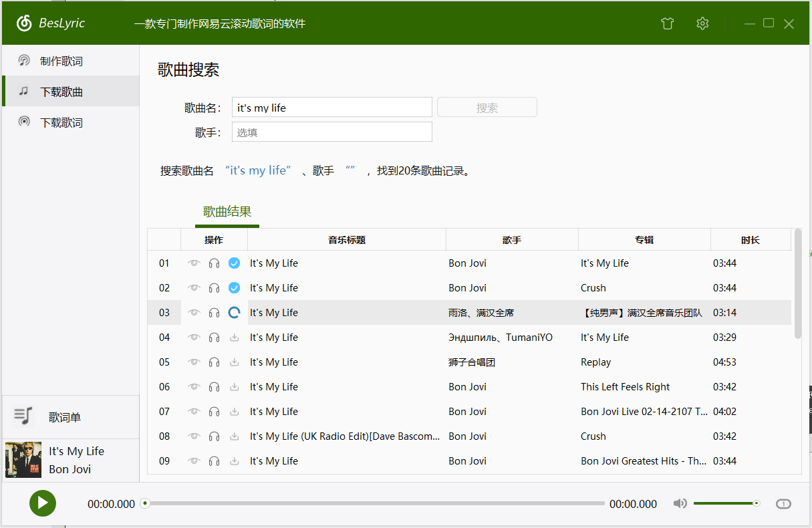Download song in row 05
Screen dimensions: 812x528
tap(234, 362)
